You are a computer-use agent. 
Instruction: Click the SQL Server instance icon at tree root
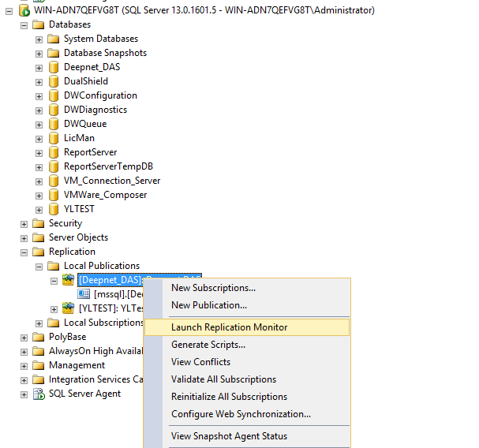click(x=24, y=10)
